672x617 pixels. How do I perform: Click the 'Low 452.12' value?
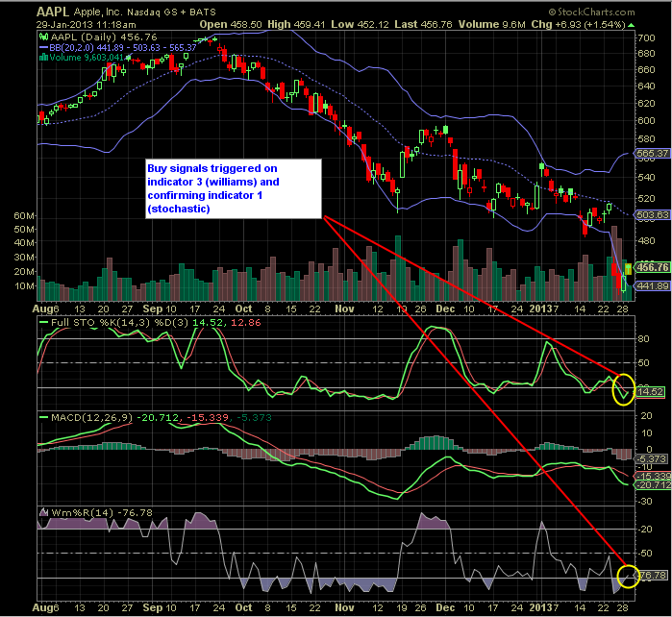(x=360, y=25)
